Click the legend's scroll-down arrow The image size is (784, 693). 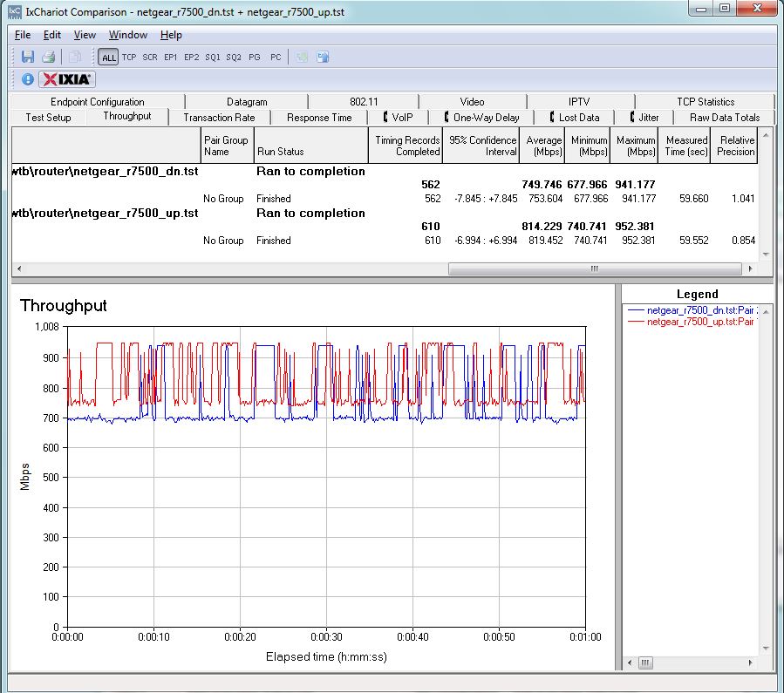[x=766, y=649]
